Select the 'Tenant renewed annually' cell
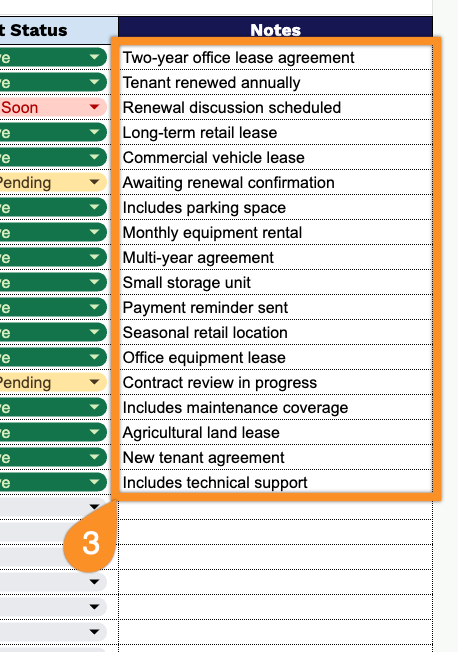The width and height of the screenshot is (458, 652). (275, 82)
